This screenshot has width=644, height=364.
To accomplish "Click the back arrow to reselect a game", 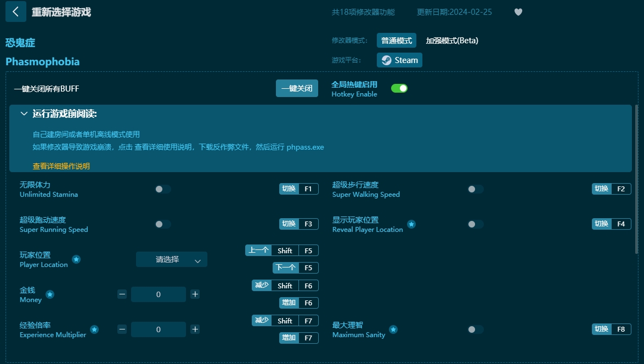I will [x=15, y=12].
